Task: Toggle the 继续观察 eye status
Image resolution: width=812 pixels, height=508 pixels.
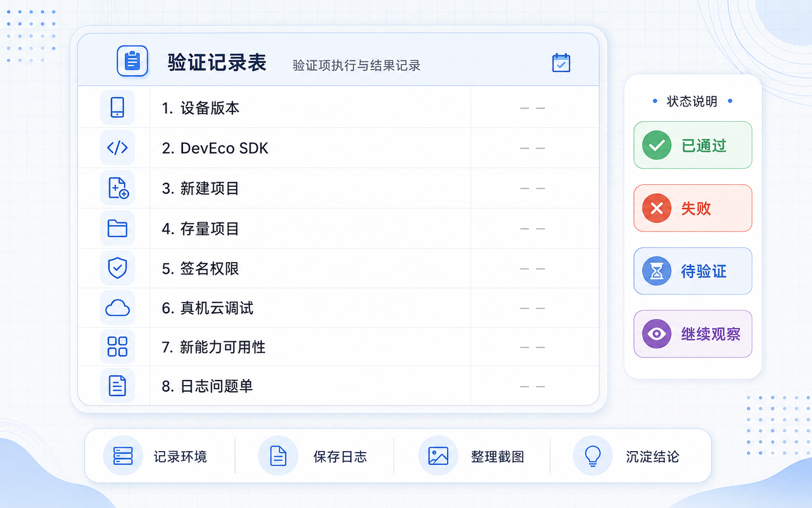Action: (x=693, y=334)
